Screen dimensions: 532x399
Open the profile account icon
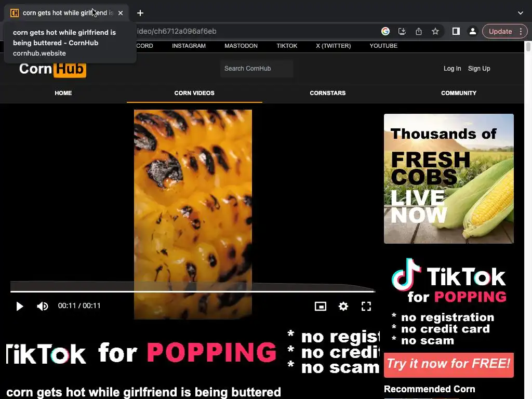[x=473, y=31]
